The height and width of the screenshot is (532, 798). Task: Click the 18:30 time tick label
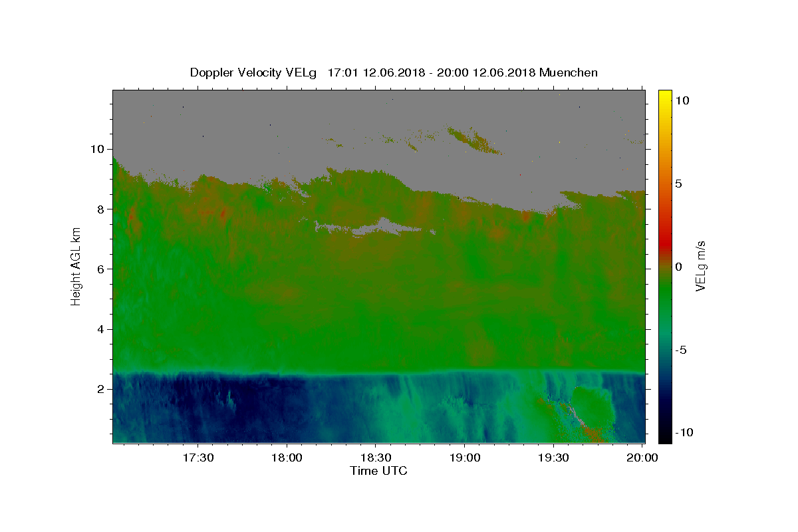tap(376, 458)
